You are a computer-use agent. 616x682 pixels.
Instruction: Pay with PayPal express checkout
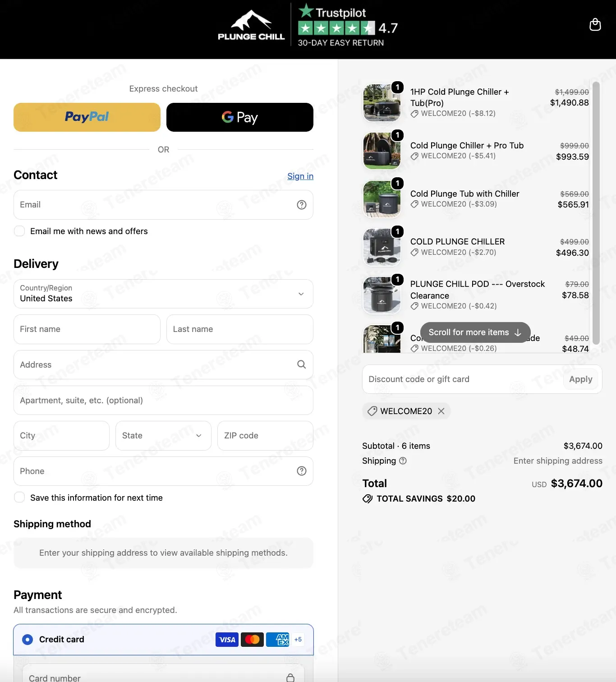(x=87, y=117)
